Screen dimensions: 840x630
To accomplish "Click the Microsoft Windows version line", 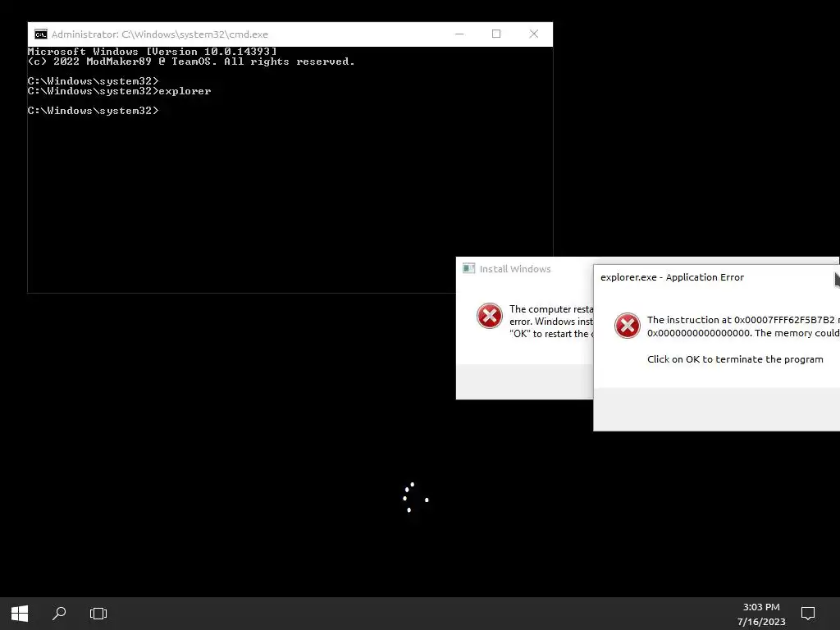I will [x=152, y=52].
